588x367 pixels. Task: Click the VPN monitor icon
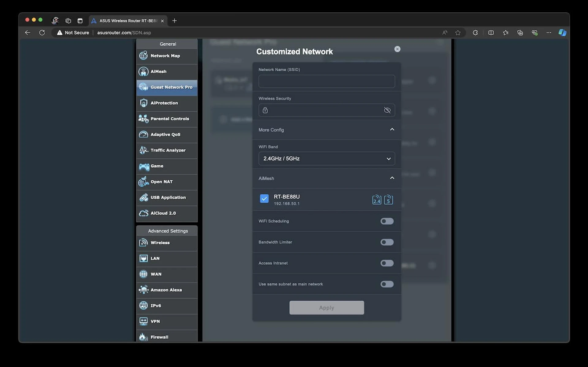click(x=143, y=321)
